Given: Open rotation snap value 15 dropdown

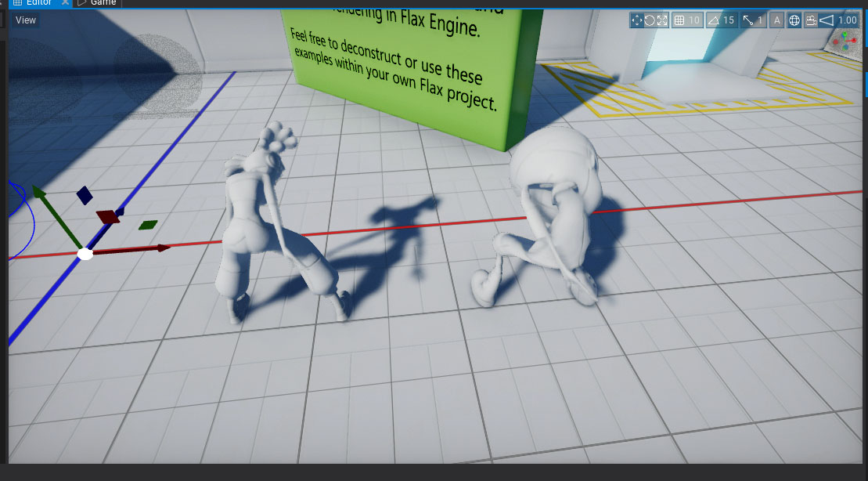Looking at the screenshot, I should [729, 20].
